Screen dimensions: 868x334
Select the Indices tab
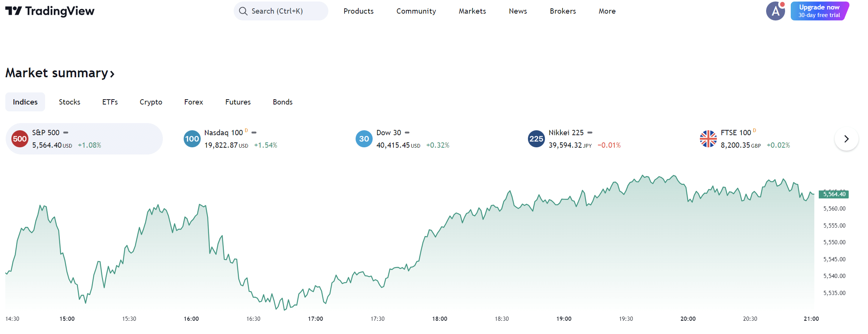tap(25, 102)
